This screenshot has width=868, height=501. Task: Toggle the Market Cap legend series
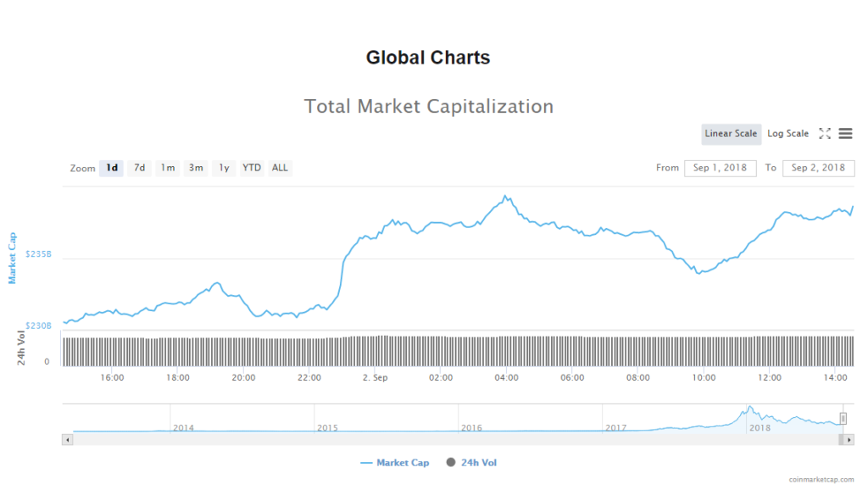[x=395, y=463]
